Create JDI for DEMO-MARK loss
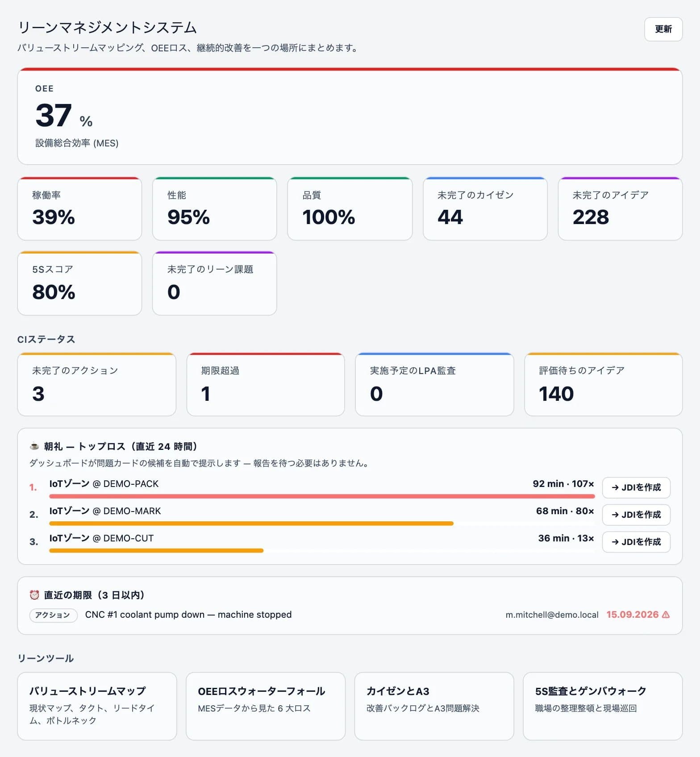Screen dimensions: 700x757 coord(636,515)
